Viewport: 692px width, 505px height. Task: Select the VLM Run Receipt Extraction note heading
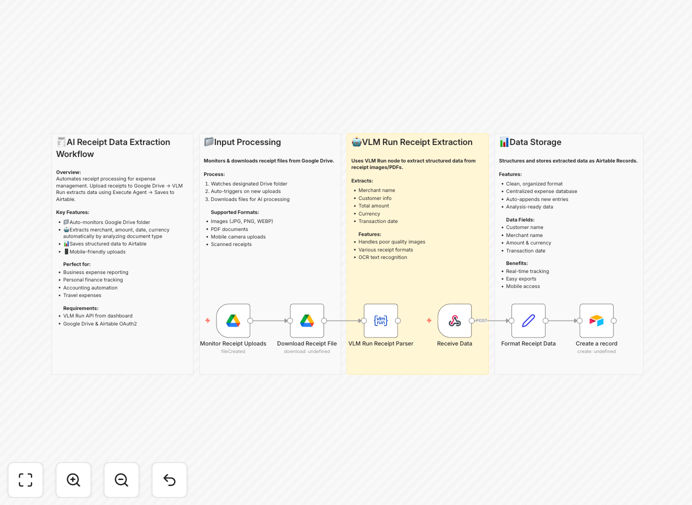pyautogui.click(x=412, y=142)
